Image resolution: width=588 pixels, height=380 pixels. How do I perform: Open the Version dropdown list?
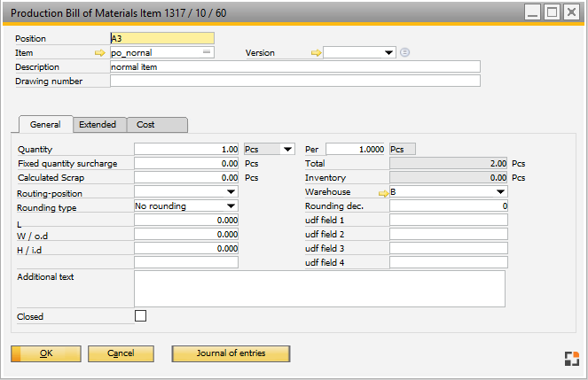pyautogui.click(x=388, y=53)
